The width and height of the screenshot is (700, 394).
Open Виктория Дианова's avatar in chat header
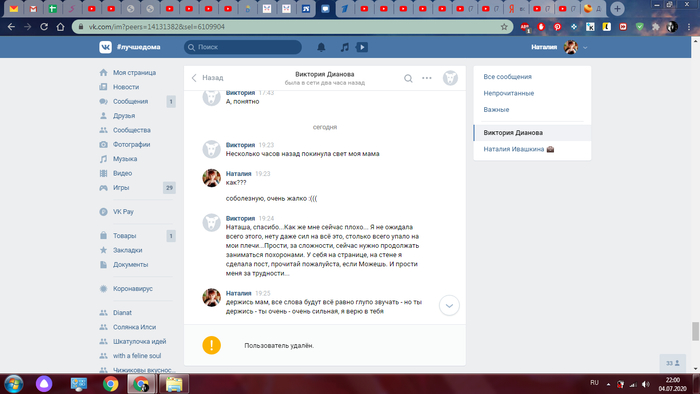[x=450, y=78]
